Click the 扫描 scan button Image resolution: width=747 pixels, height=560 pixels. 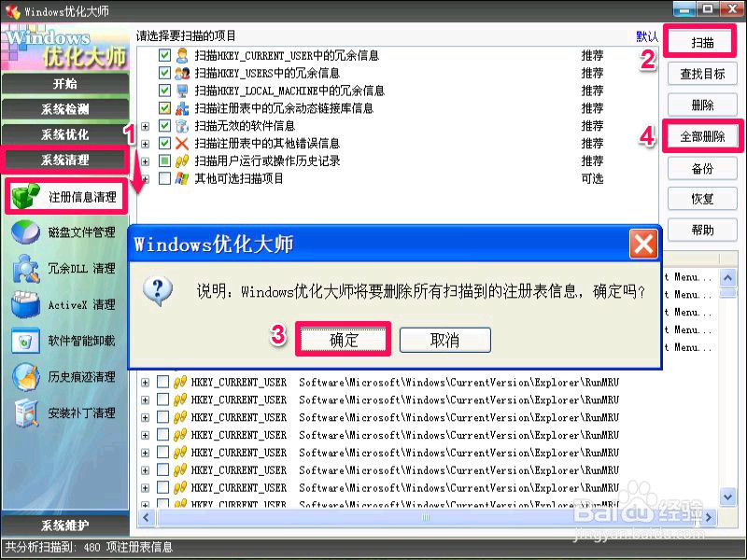(702, 42)
